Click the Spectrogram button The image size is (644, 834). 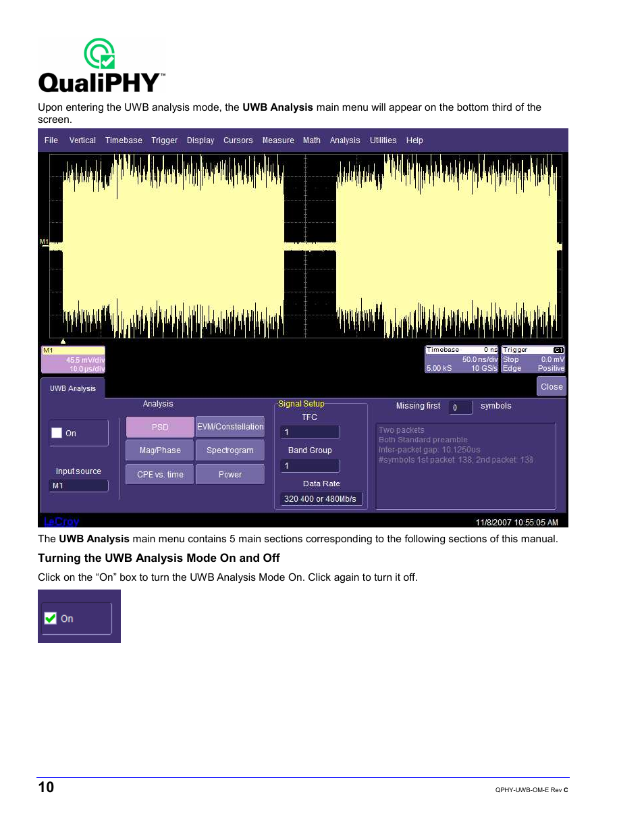[x=230, y=450]
